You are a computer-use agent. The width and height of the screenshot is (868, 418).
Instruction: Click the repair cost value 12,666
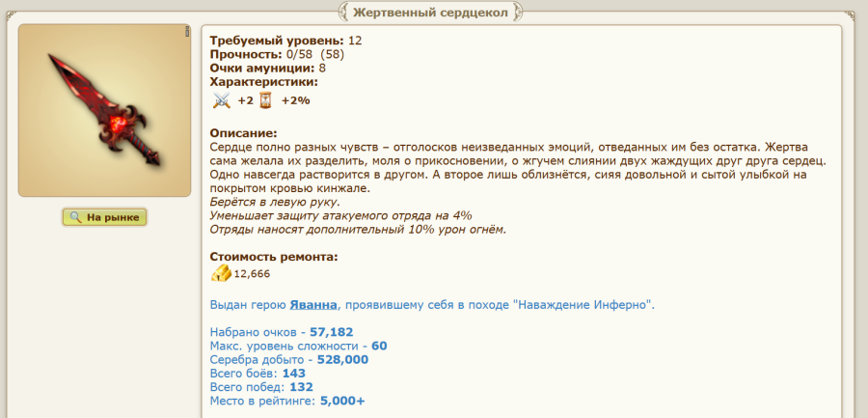[252, 274]
